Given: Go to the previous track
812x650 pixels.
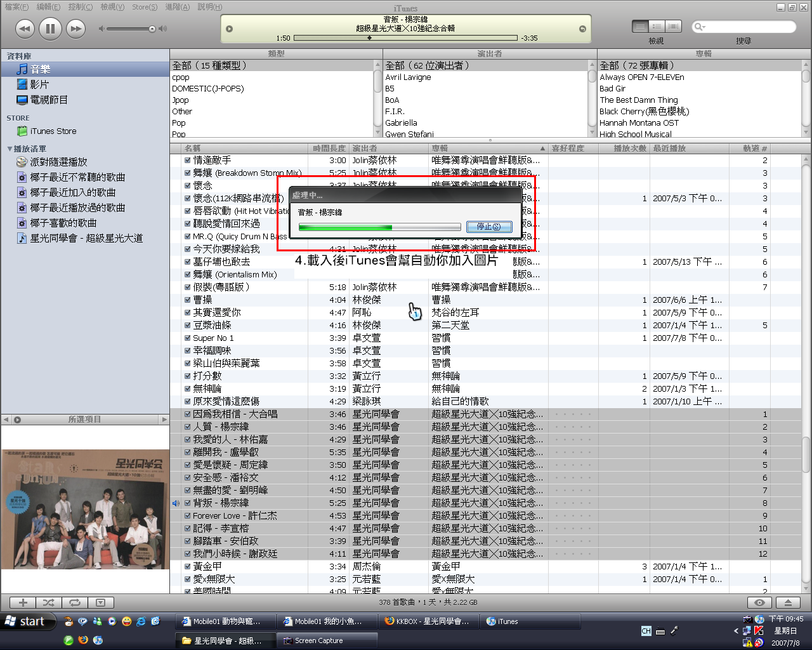Looking at the screenshot, I should point(25,29).
